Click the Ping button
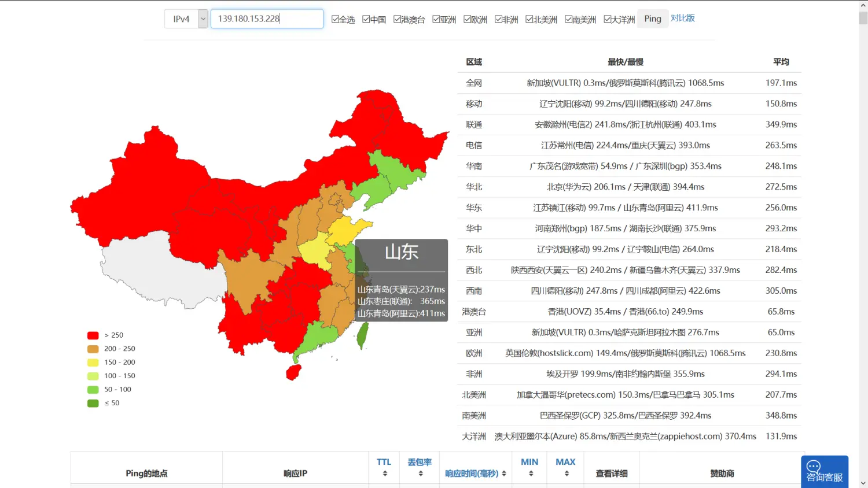 [x=652, y=19]
